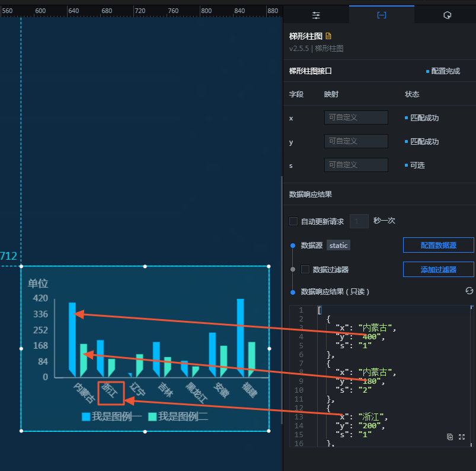
Task: Click the 配置数据源 button
Action: point(438,245)
